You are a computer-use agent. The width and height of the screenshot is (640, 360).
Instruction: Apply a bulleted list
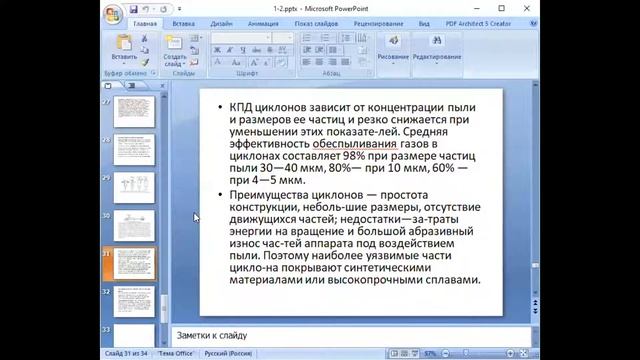click(x=307, y=38)
